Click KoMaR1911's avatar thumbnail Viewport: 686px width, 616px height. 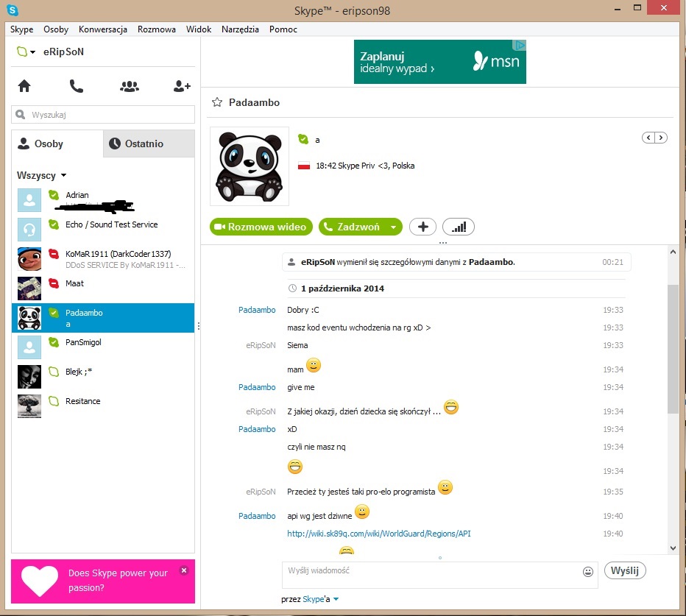[x=29, y=259]
